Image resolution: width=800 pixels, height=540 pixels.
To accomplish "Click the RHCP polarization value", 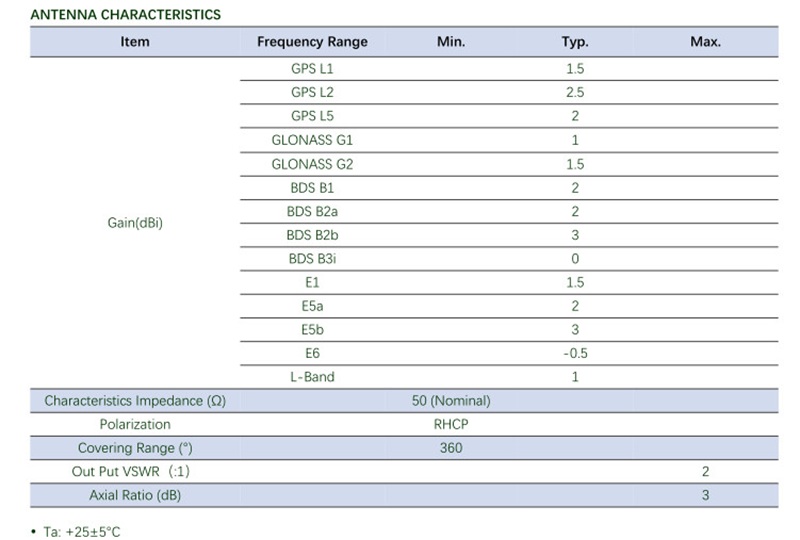I will [451, 425].
